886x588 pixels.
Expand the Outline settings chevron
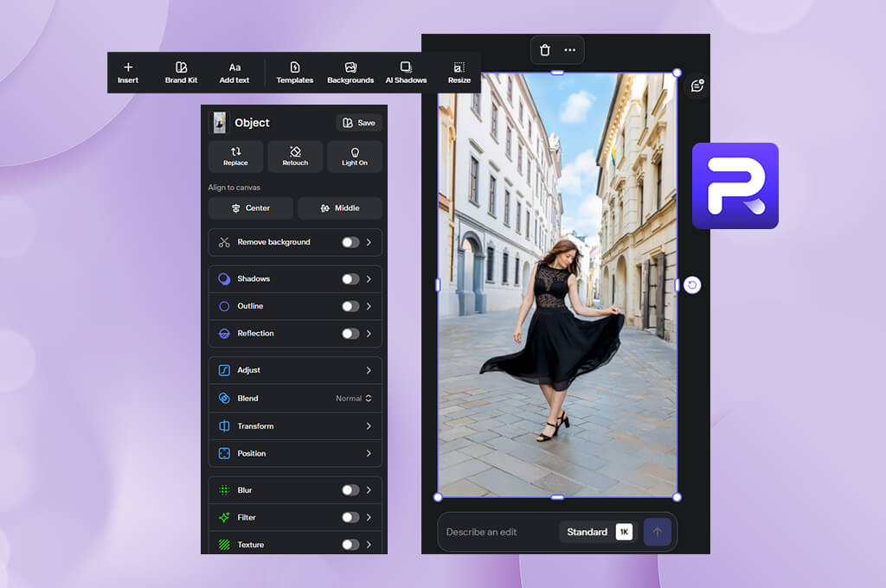click(369, 306)
